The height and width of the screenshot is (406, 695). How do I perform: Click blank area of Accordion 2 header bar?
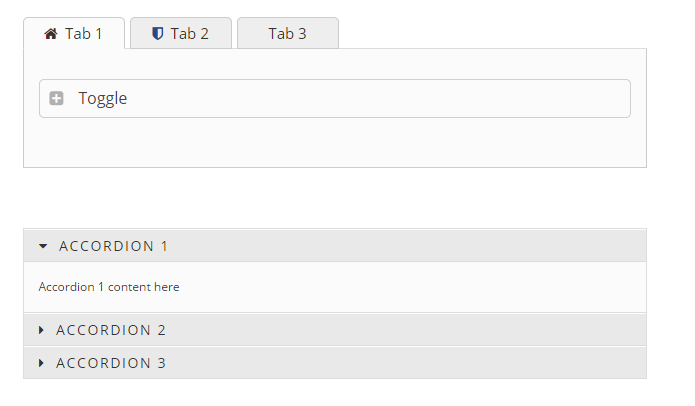420,330
